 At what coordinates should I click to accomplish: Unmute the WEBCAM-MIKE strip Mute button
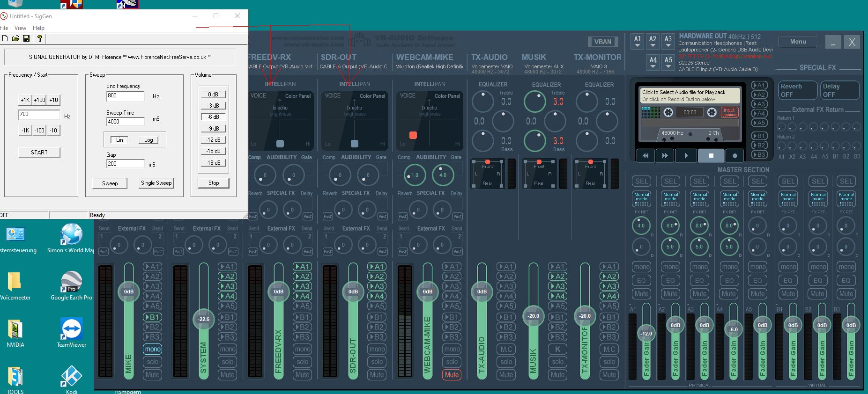coord(452,375)
